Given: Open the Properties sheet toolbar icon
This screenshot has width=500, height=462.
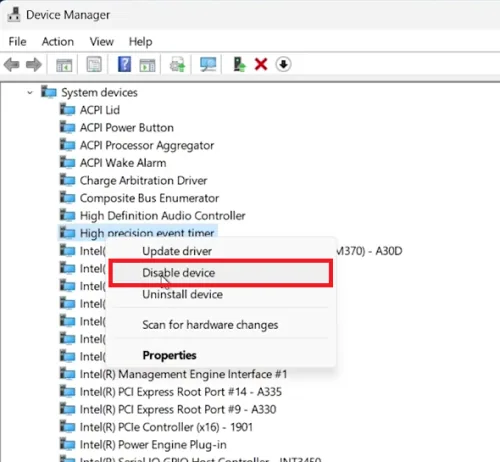Looking at the screenshot, I should (x=94, y=64).
